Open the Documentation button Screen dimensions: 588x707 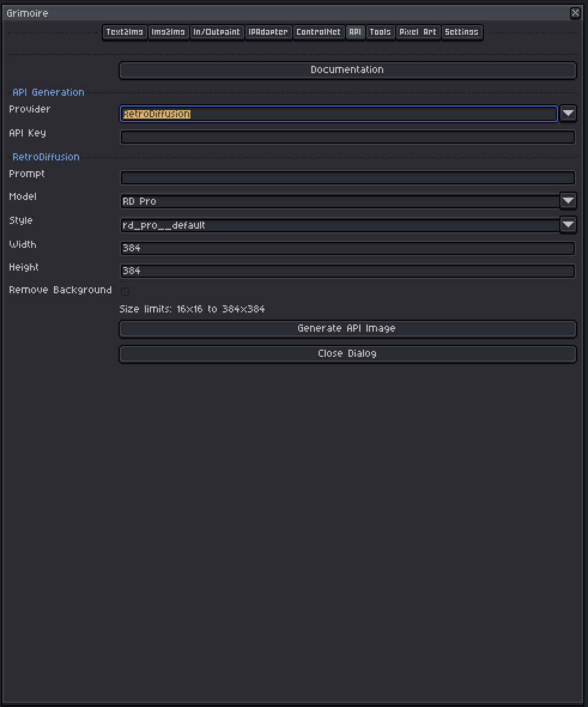point(348,70)
